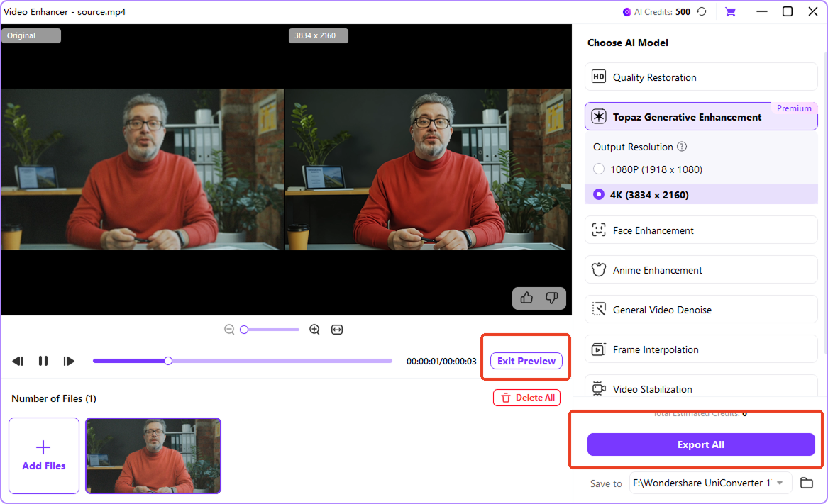
Task: Click the playback progress bar handle
Action: [168, 361]
